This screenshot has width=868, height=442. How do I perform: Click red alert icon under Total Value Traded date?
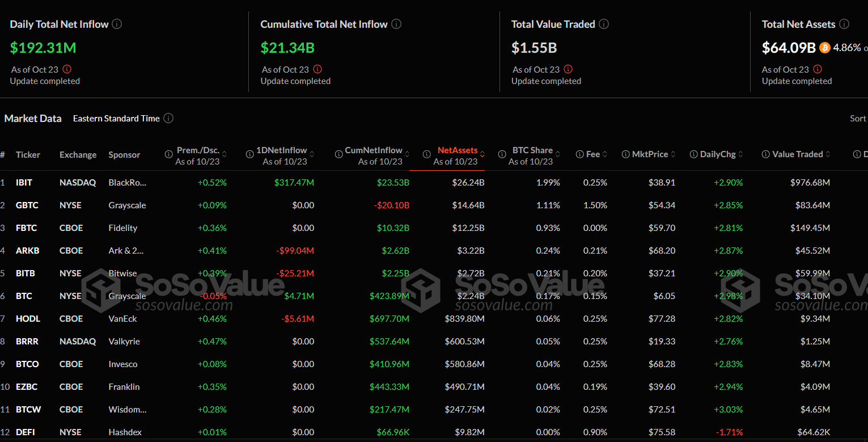(x=568, y=69)
